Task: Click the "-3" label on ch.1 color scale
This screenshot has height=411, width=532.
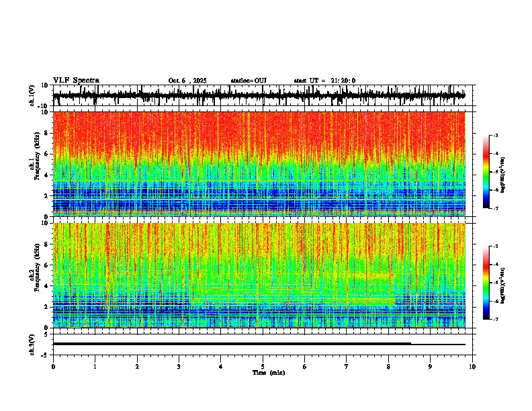Action: pos(496,135)
